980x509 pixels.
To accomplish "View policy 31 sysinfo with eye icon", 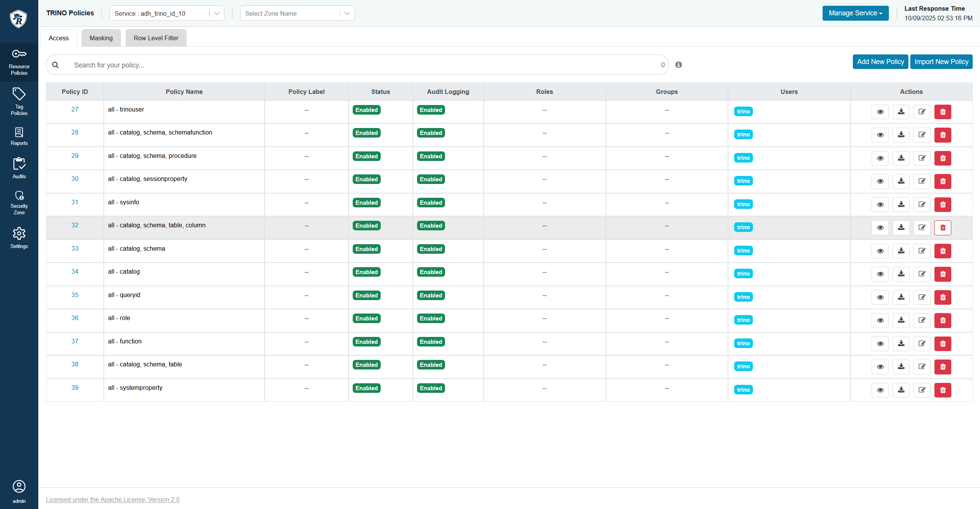I will (x=880, y=205).
